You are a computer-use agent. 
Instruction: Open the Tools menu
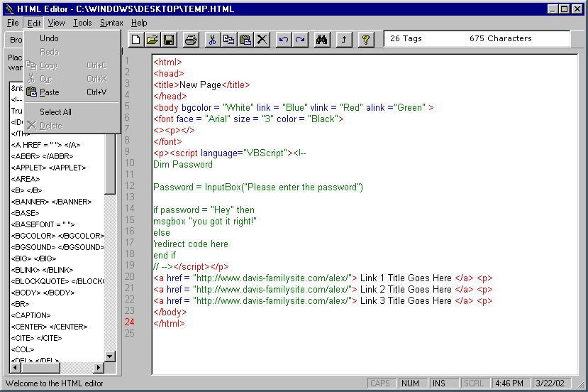click(82, 23)
